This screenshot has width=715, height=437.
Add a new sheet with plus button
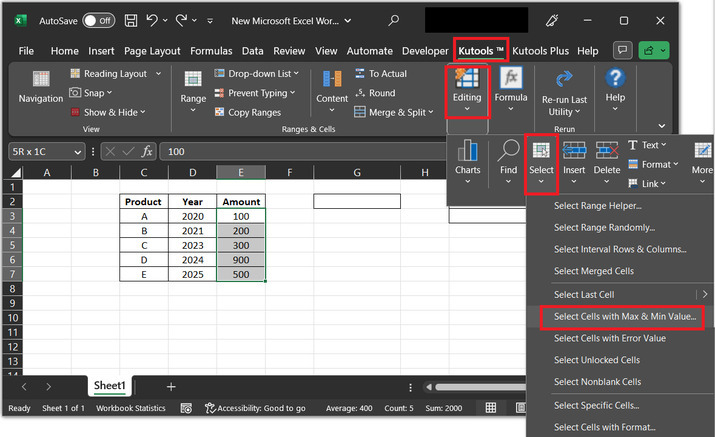click(171, 386)
